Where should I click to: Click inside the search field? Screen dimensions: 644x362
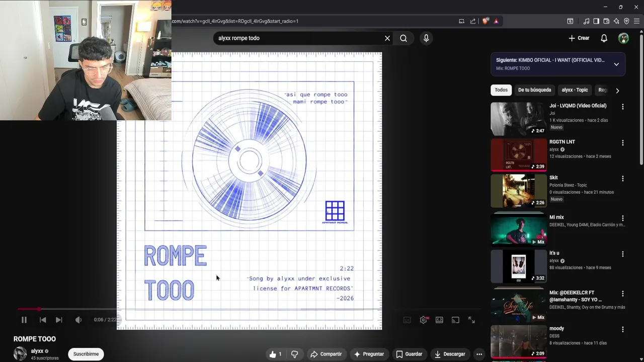299,38
